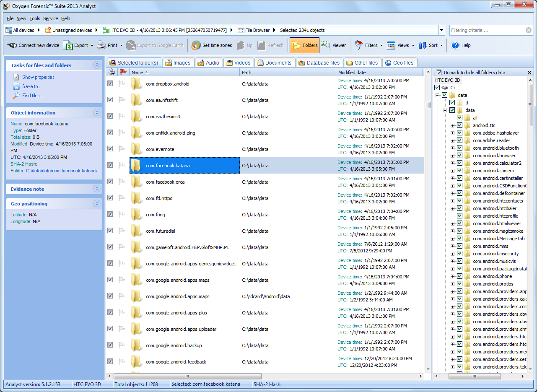Click folder icon of com.fring
This screenshot has height=392, width=537.
tap(136, 214)
